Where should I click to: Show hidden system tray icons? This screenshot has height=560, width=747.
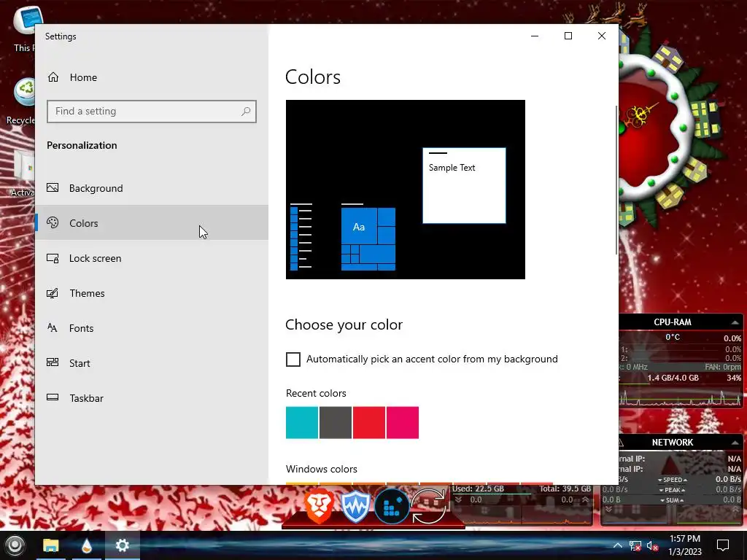coord(617,545)
